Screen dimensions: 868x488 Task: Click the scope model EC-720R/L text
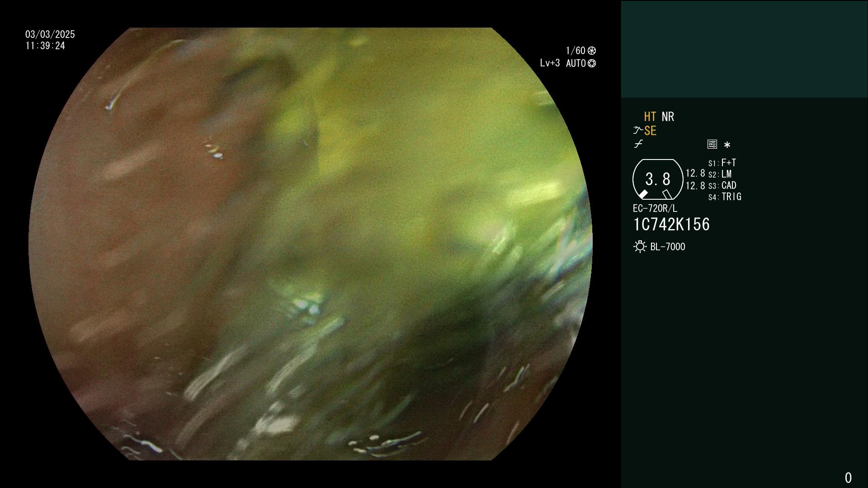pos(655,208)
